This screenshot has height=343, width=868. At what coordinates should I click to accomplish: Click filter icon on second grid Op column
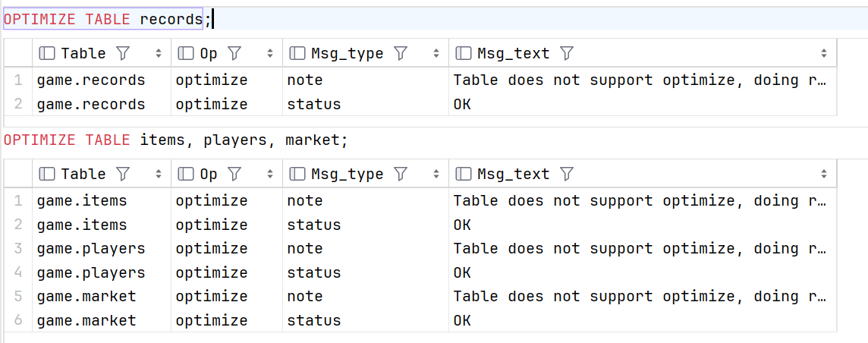[x=234, y=175]
